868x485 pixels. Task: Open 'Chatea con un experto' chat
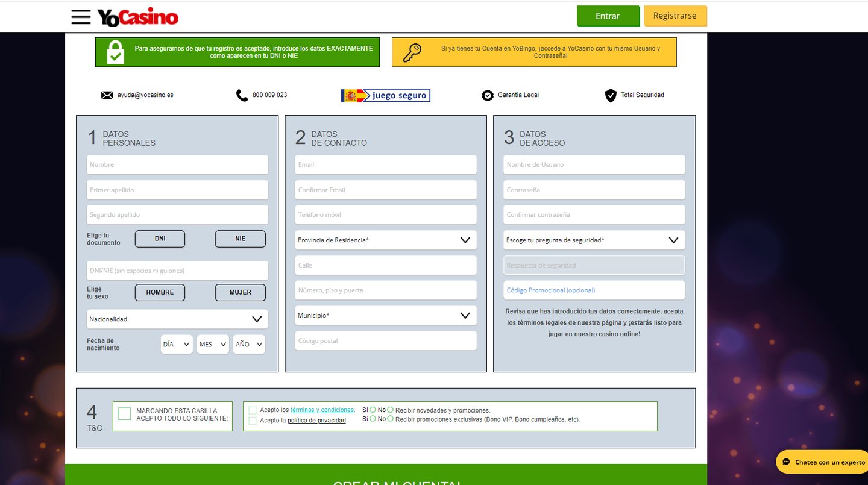click(x=822, y=462)
